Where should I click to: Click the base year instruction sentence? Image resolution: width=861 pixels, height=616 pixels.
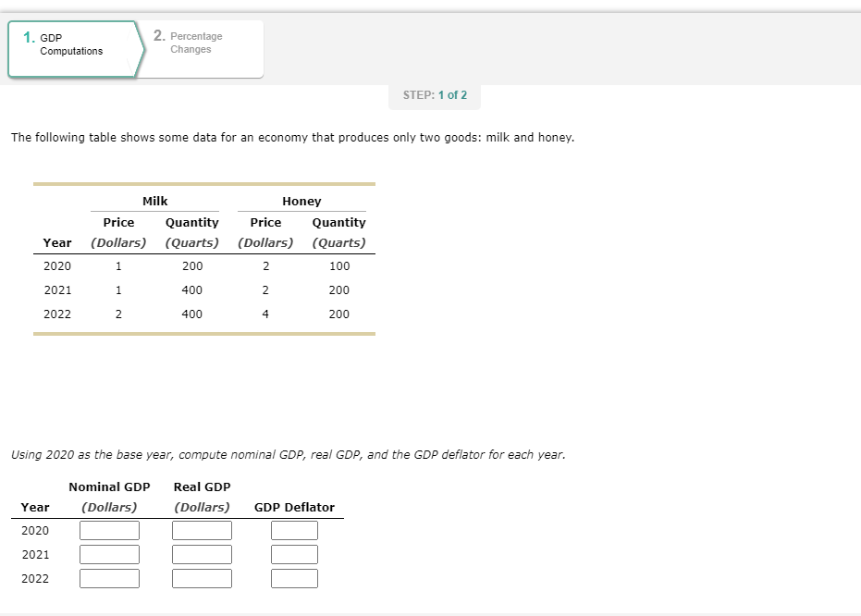pos(289,454)
